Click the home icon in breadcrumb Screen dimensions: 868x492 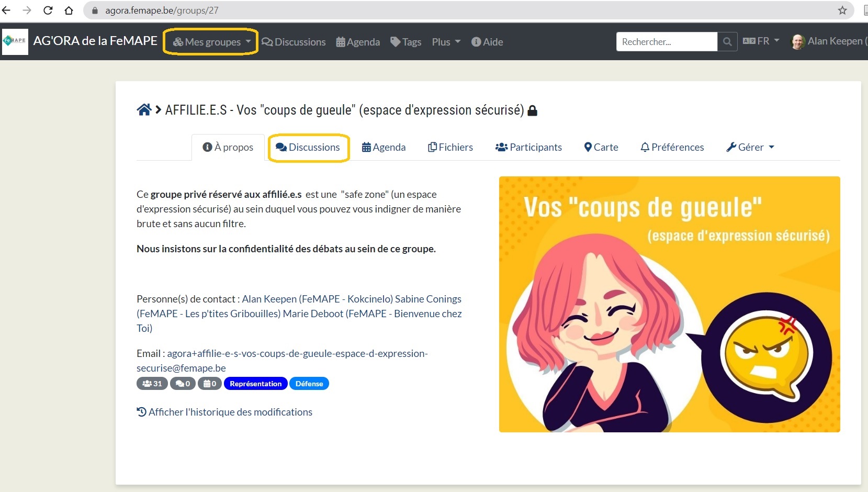[144, 110]
